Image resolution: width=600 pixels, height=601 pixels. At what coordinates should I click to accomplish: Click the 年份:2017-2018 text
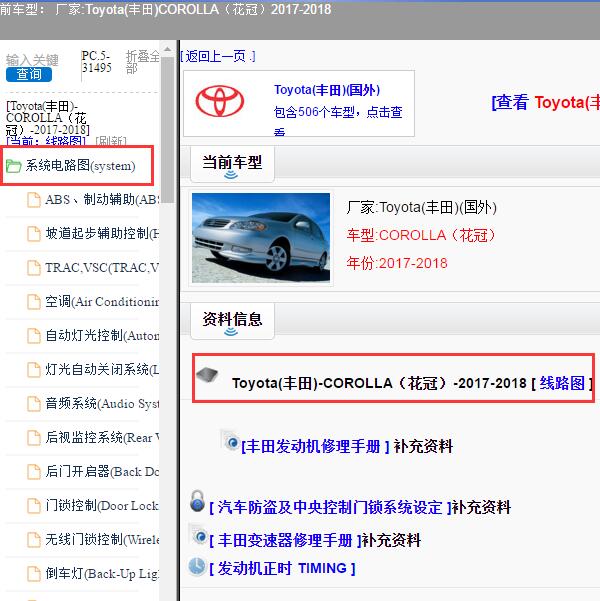397,264
